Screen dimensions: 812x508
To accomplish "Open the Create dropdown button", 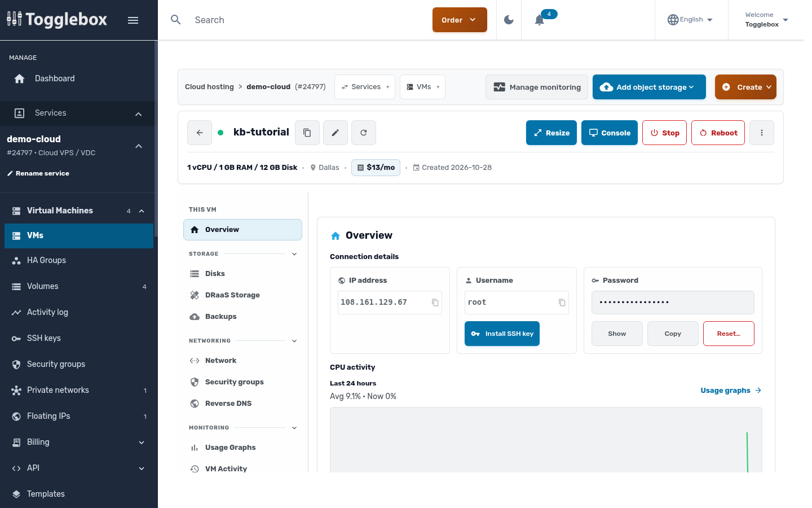I will point(745,87).
